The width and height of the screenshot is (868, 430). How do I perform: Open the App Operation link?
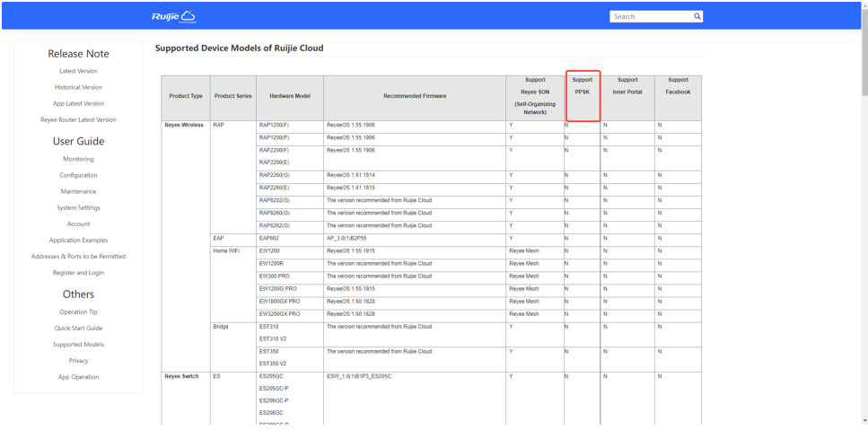click(79, 377)
